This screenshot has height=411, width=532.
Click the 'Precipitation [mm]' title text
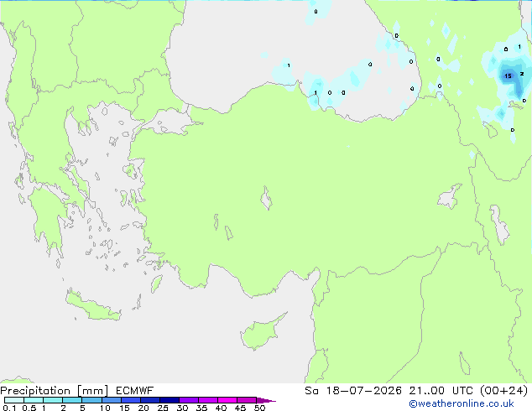click(x=55, y=391)
